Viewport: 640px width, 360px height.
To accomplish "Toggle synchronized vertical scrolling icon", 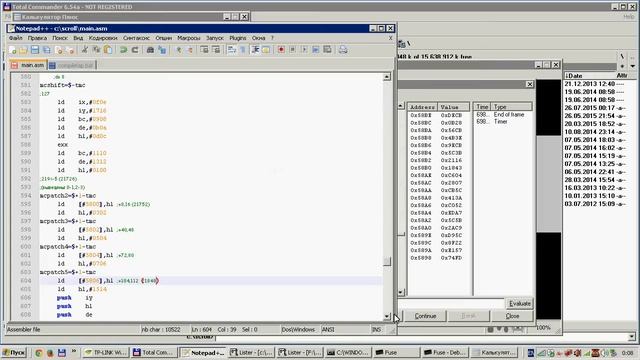I will click(204, 50).
